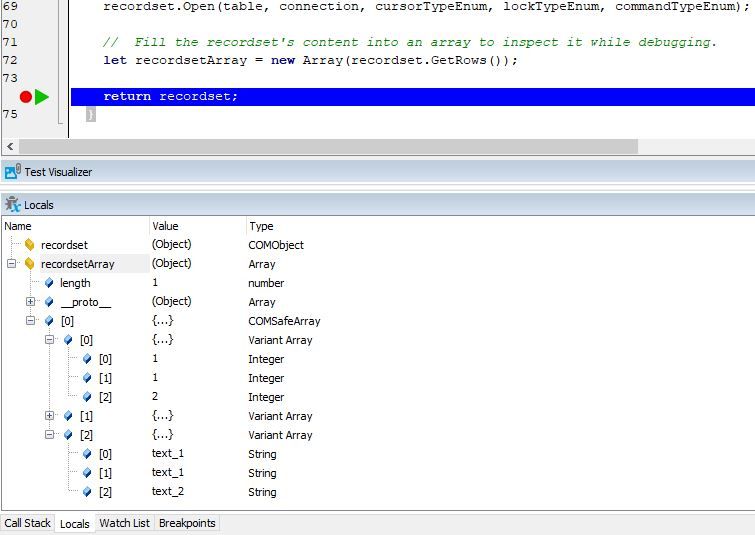The height and width of the screenshot is (535, 755).
Task: Collapse the [0] COMSafeArray node
Action: pos(31,321)
